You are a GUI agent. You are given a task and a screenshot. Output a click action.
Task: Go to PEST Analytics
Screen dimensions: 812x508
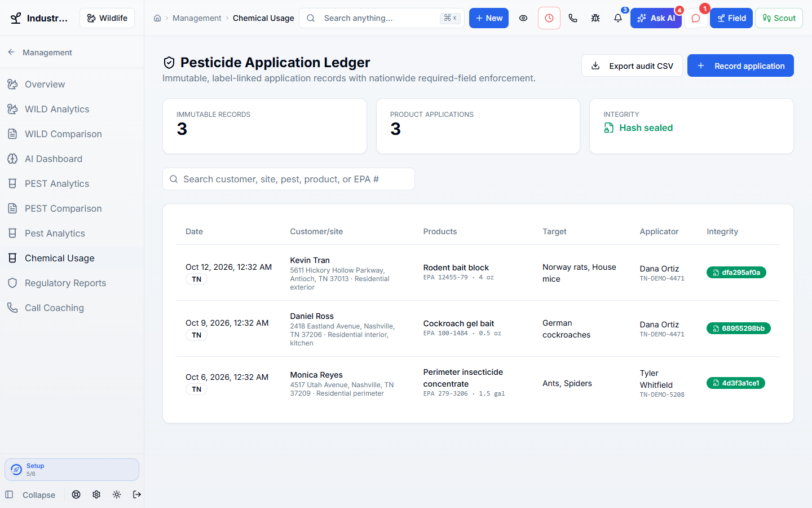click(x=72, y=183)
